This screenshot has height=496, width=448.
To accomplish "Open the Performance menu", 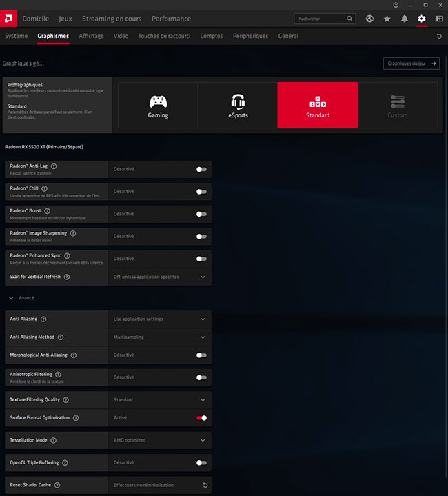I will coord(172,19).
